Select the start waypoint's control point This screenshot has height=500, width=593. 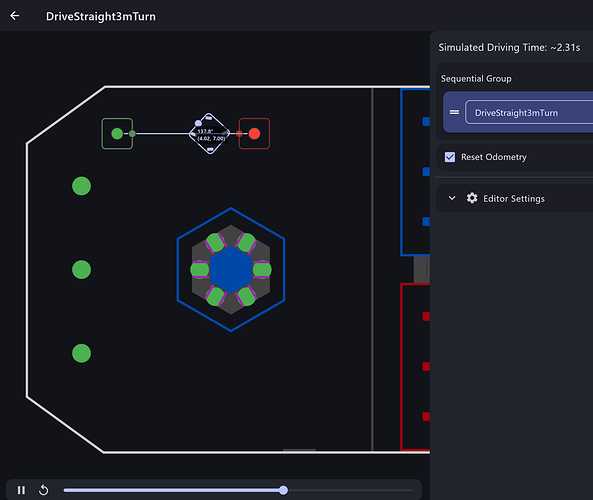pyautogui.click(x=132, y=134)
